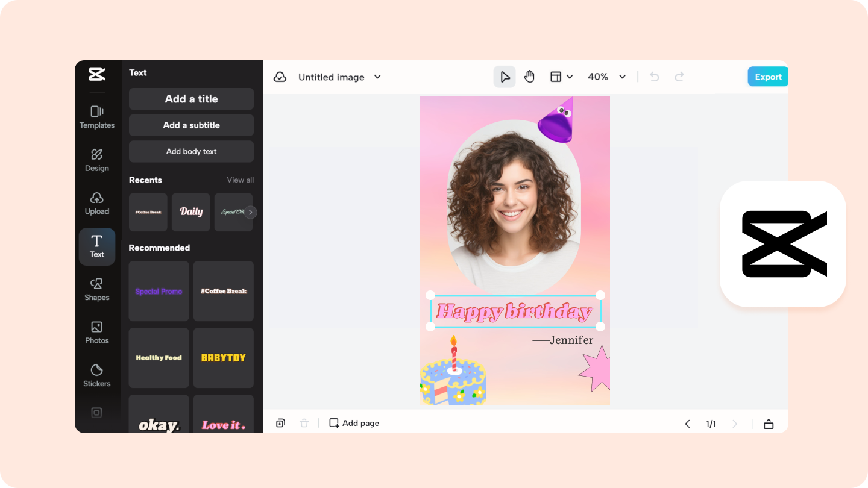Apply the recommended #CoffeeBreak text preset
This screenshot has width=868, height=488.
point(224,291)
